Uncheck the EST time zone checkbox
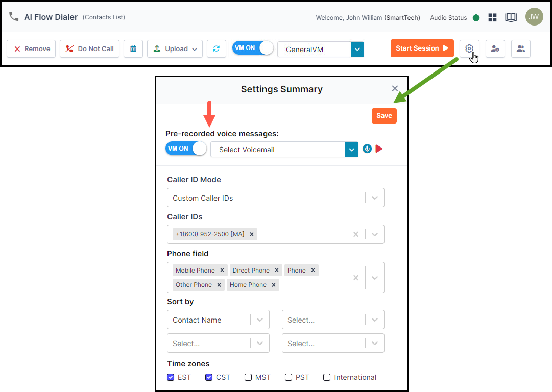Image resolution: width=552 pixels, height=392 pixels. pyautogui.click(x=171, y=377)
